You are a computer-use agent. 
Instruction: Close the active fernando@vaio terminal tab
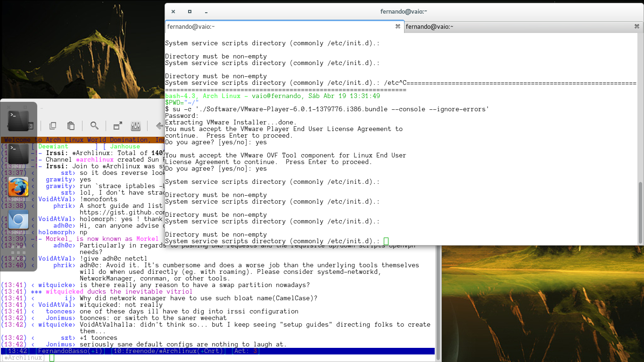click(398, 27)
